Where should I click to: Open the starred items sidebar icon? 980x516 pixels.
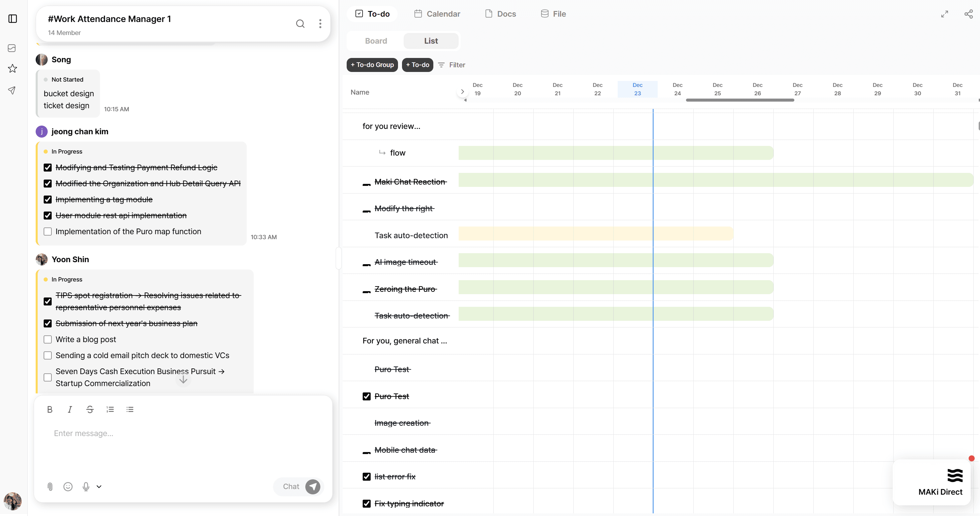pos(13,68)
